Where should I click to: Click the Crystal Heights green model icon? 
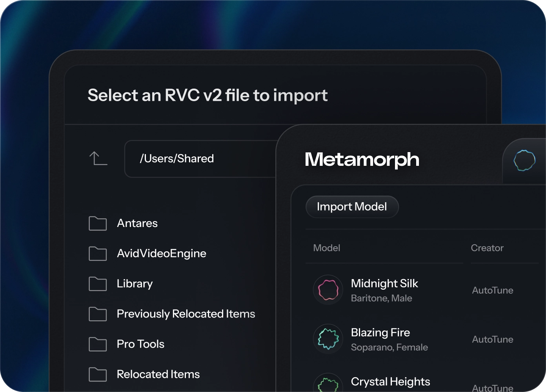[x=328, y=384]
